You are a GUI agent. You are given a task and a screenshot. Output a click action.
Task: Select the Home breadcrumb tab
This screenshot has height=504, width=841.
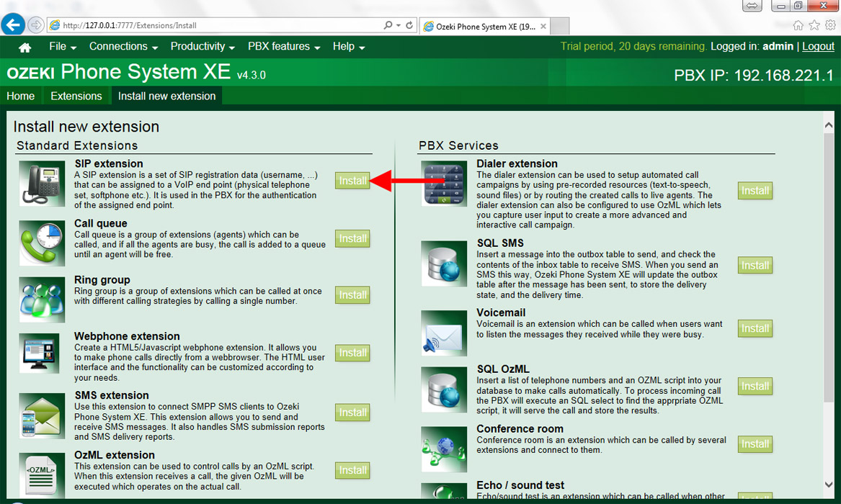tap(21, 96)
